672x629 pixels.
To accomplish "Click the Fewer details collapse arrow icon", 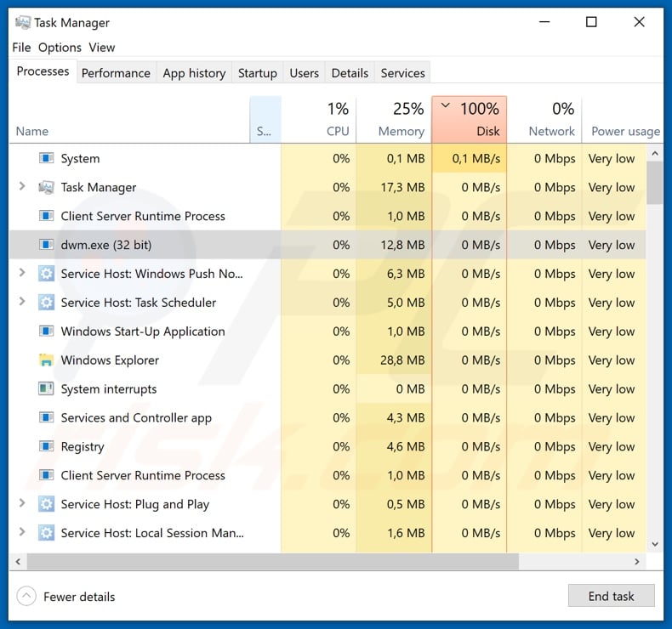I will click(x=26, y=596).
